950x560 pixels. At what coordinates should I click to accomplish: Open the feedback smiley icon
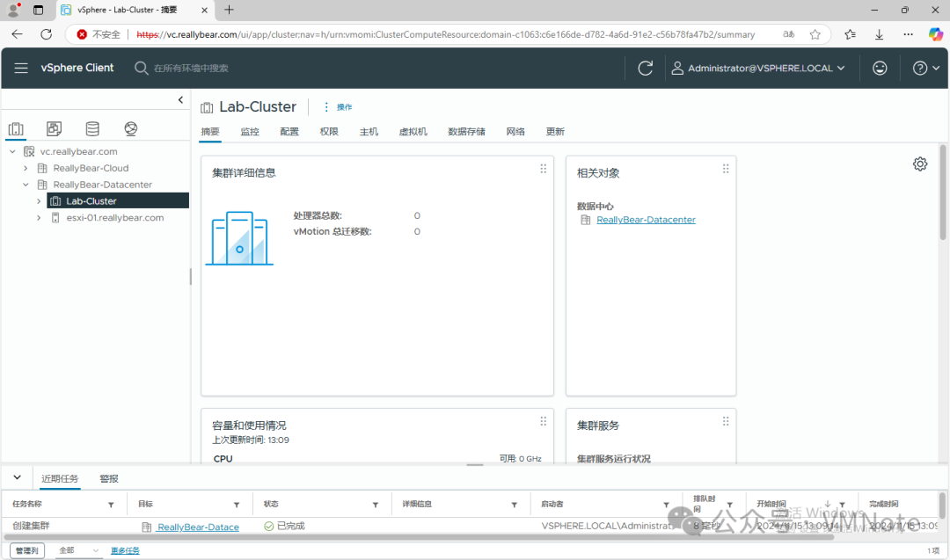(x=880, y=68)
